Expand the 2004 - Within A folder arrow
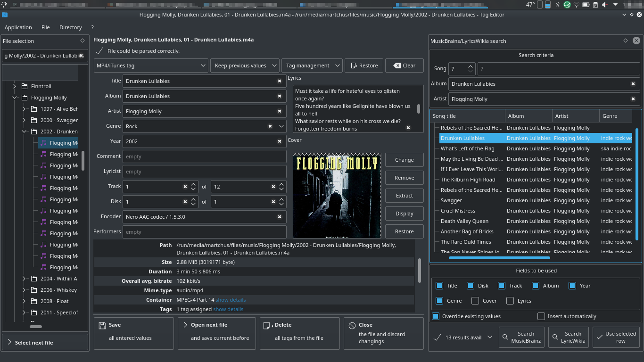The image size is (644, 362). click(24, 279)
